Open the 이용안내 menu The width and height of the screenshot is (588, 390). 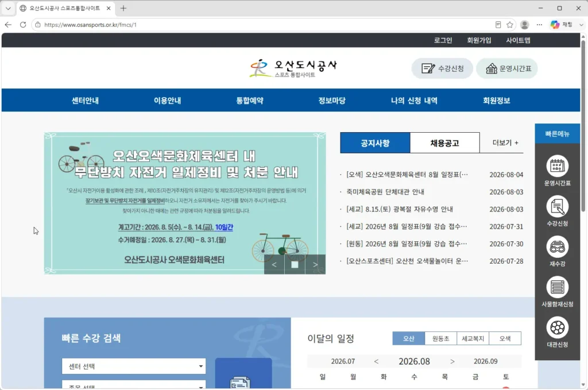point(167,101)
